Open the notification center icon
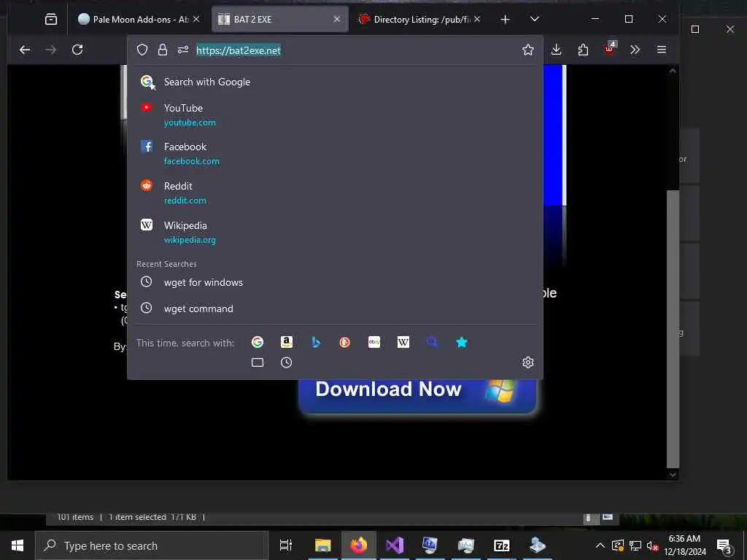This screenshot has width=747, height=560. click(724, 545)
